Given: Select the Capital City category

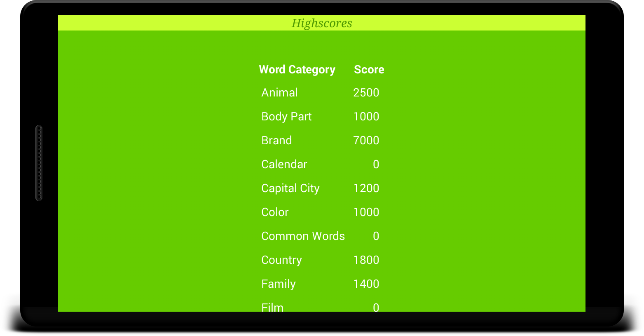Looking at the screenshot, I should click(x=290, y=188).
